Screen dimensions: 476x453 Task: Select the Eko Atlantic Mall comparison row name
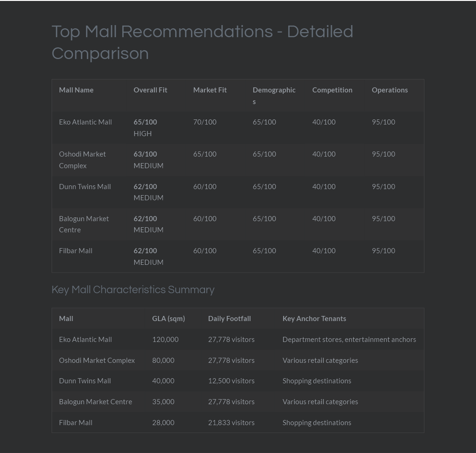pyautogui.click(x=86, y=122)
